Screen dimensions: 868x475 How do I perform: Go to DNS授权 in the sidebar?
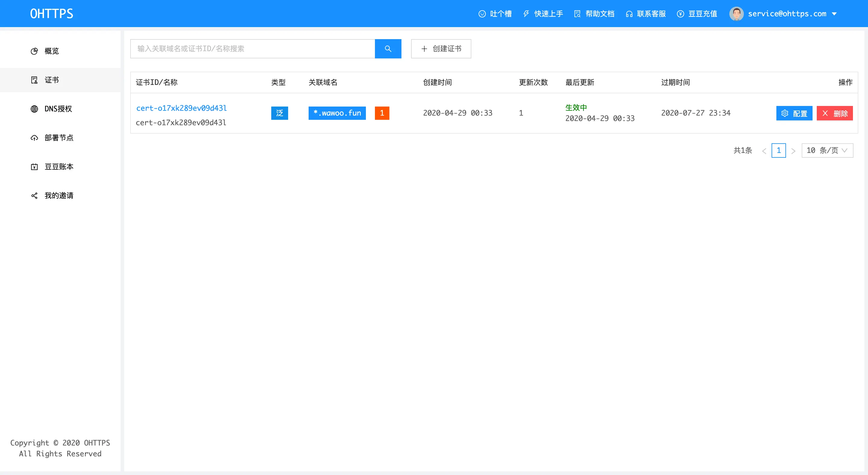point(58,109)
